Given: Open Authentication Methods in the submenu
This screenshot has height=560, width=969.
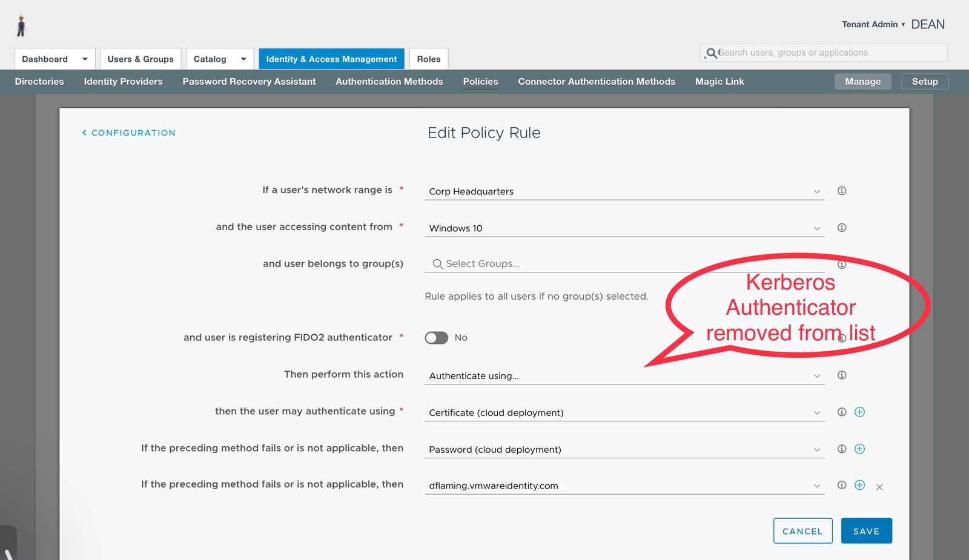Looking at the screenshot, I should pos(389,82).
